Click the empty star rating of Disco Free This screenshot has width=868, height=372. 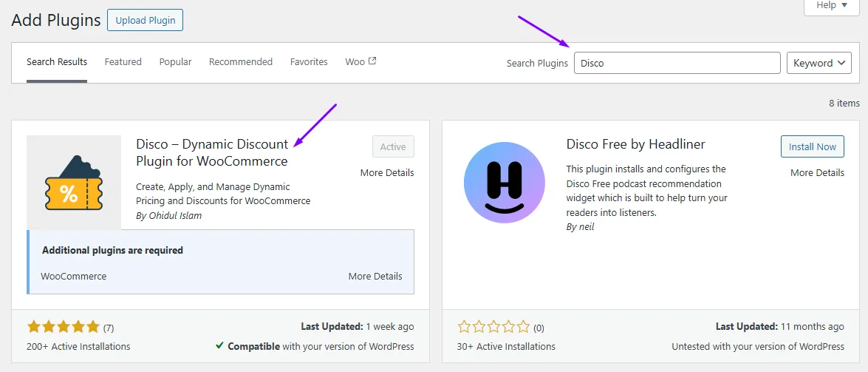click(x=494, y=327)
